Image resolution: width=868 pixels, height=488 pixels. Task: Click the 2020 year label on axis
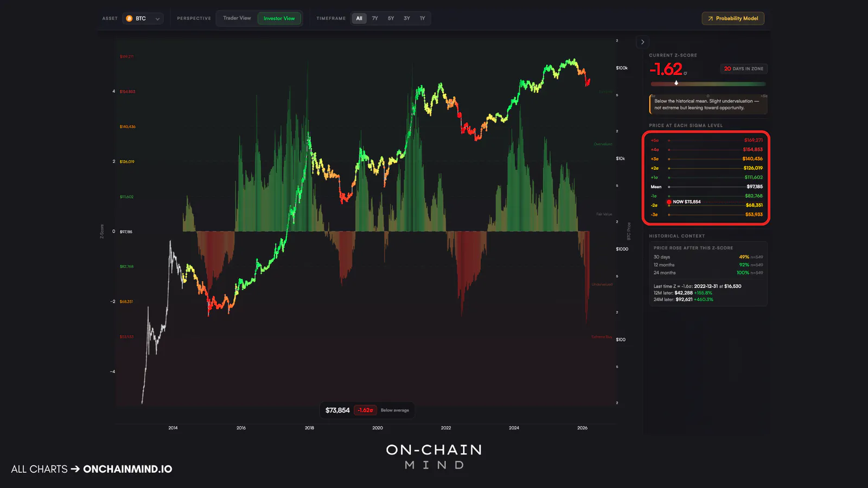pos(378,428)
